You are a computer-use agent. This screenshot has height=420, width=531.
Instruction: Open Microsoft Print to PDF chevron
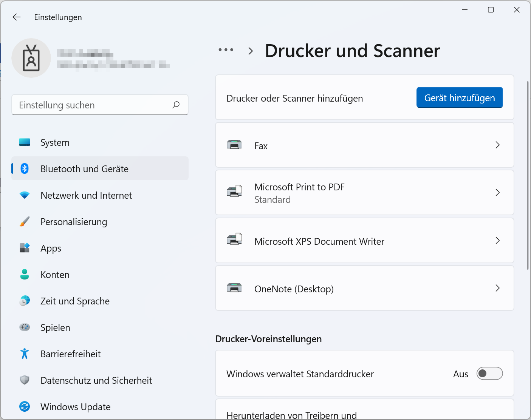[x=497, y=193]
